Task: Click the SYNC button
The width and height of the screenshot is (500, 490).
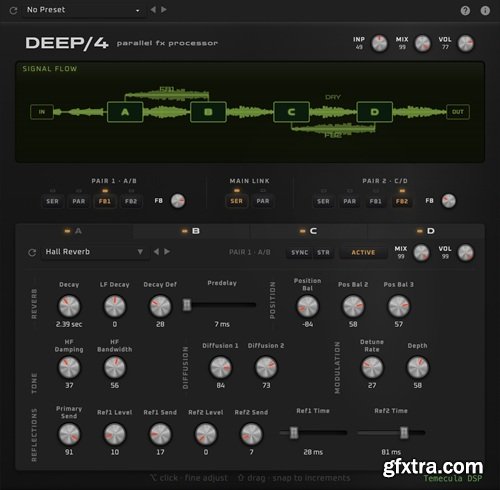Action: click(x=300, y=253)
